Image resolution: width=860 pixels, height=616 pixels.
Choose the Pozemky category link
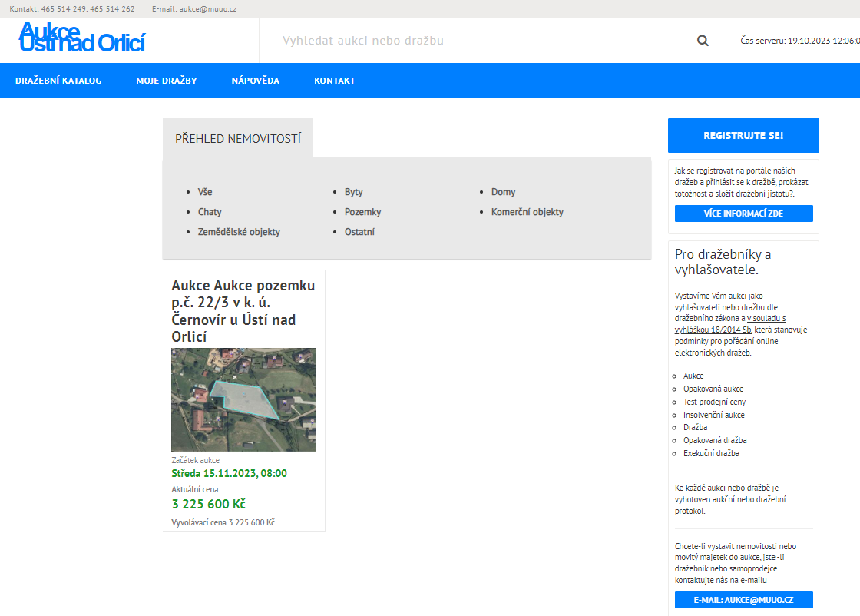point(363,212)
